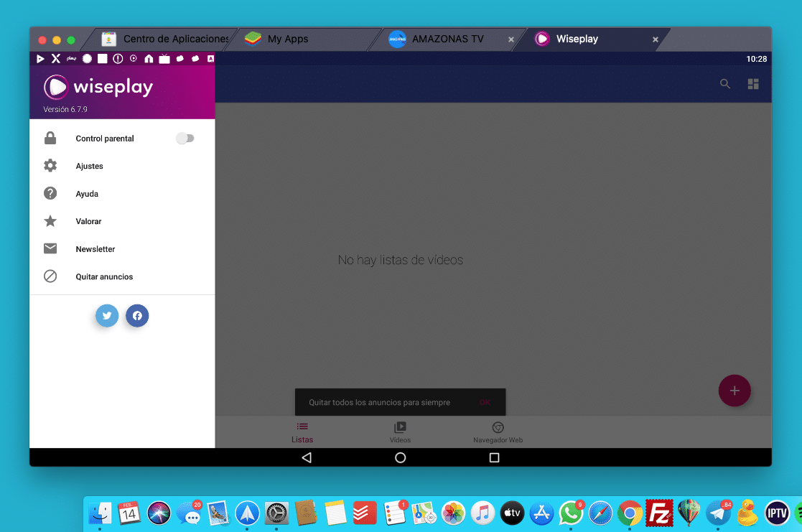Open Wiseplay's Facebook page
Image resolution: width=802 pixels, height=532 pixels.
pos(136,316)
